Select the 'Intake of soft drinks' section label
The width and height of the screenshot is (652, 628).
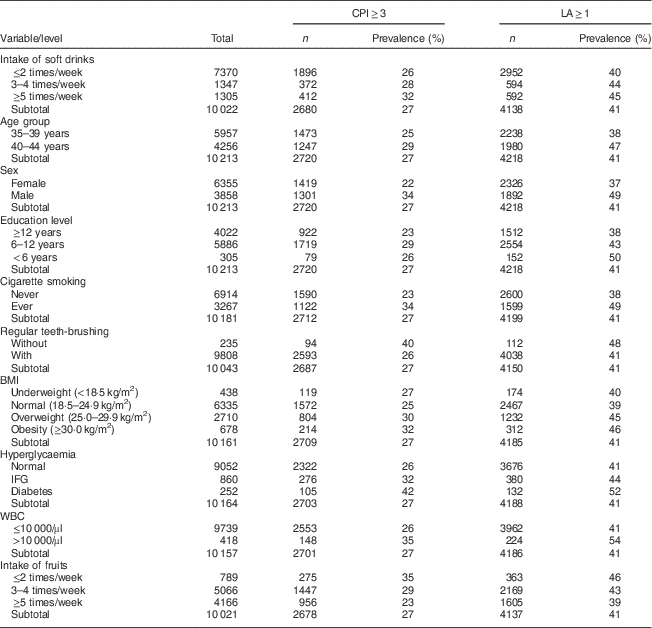coord(47,62)
